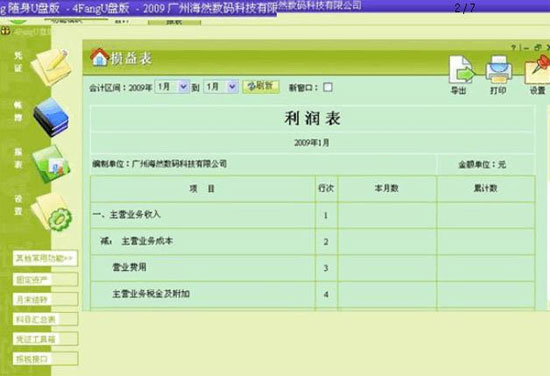The width and height of the screenshot is (550, 376).
Task: Open the 设置 gear folder icon in sidebar
Action: pyautogui.click(x=52, y=212)
